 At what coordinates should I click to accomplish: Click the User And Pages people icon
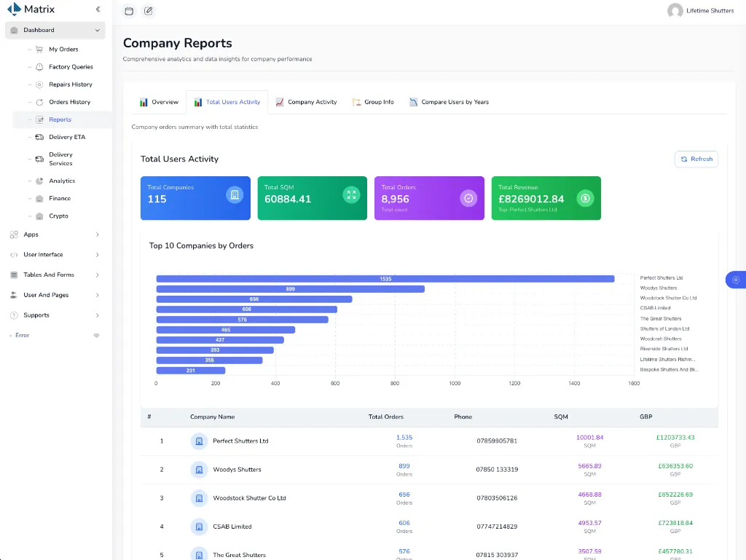(x=14, y=295)
